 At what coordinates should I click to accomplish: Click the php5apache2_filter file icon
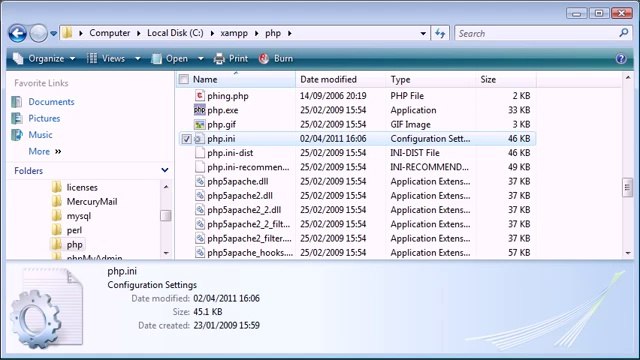tap(200, 238)
